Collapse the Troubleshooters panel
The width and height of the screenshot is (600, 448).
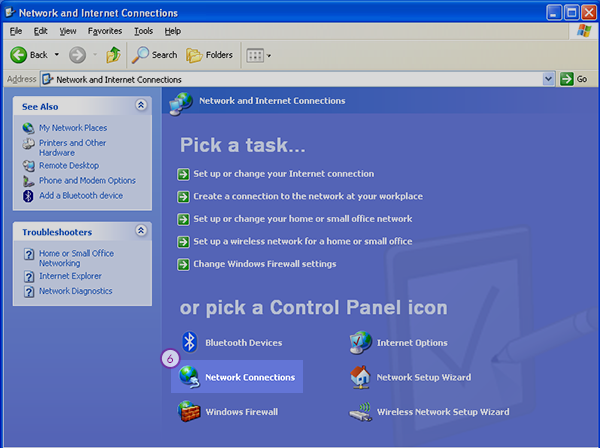(x=141, y=230)
